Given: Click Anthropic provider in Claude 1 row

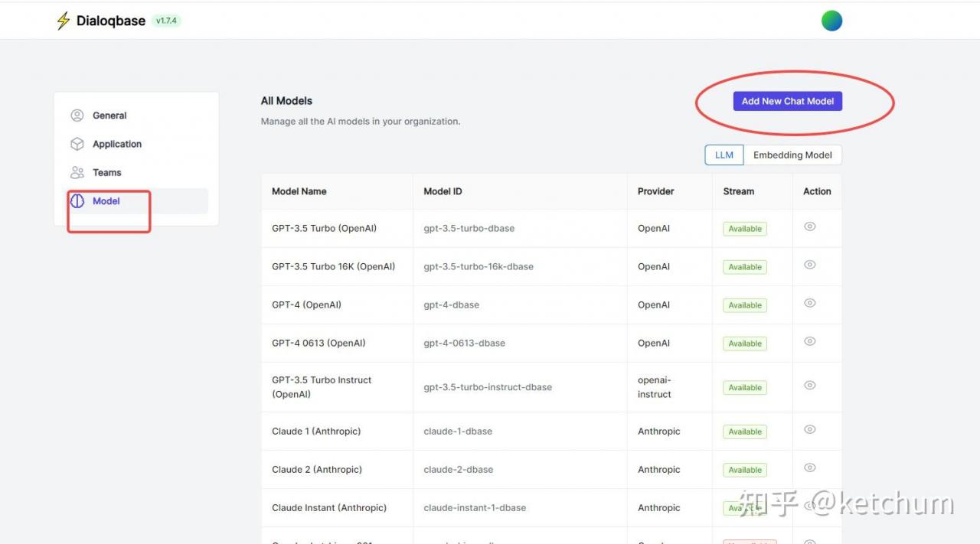Looking at the screenshot, I should (x=659, y=431).
